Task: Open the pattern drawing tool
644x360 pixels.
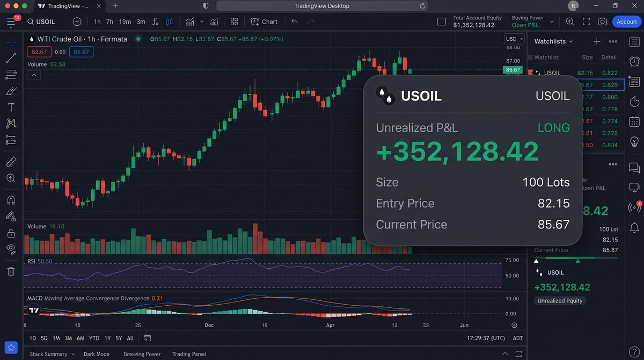Action: [x=11, y=124]
